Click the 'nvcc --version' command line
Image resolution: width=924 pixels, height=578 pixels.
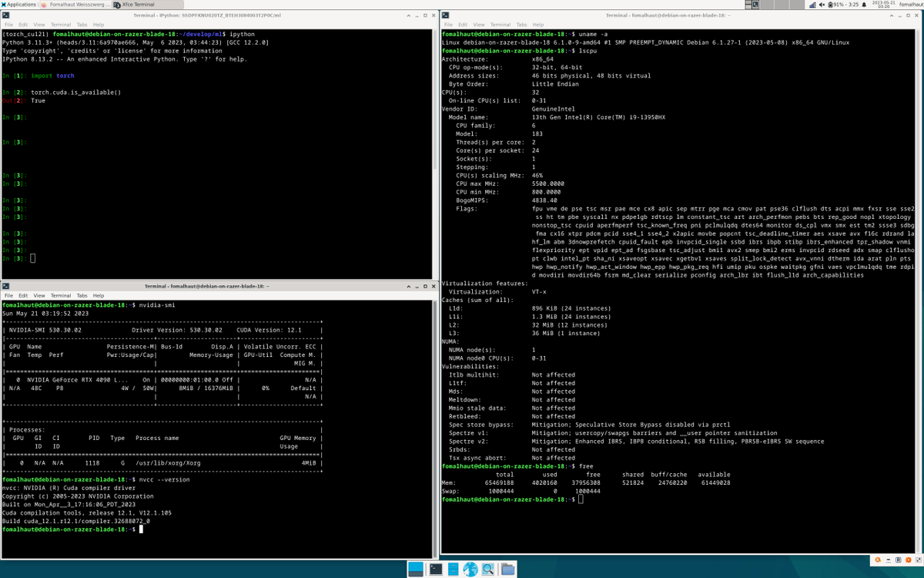(x=163, y=479)
